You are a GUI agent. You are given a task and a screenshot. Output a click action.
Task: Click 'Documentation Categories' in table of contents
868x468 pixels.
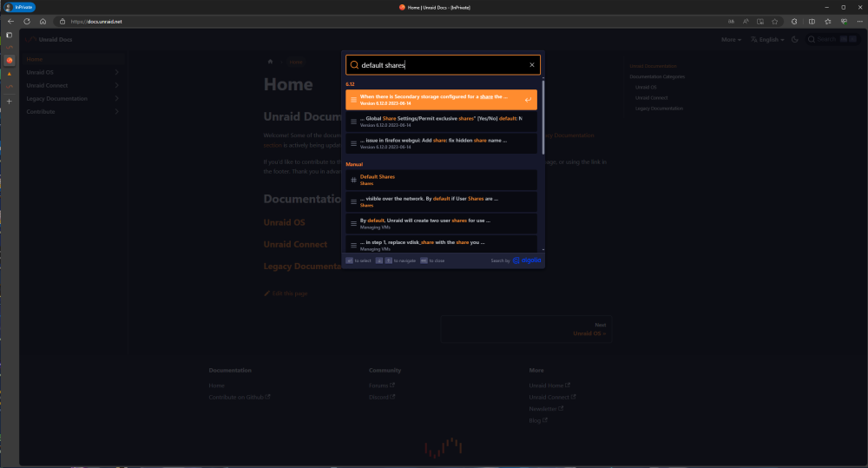[657, 76]
